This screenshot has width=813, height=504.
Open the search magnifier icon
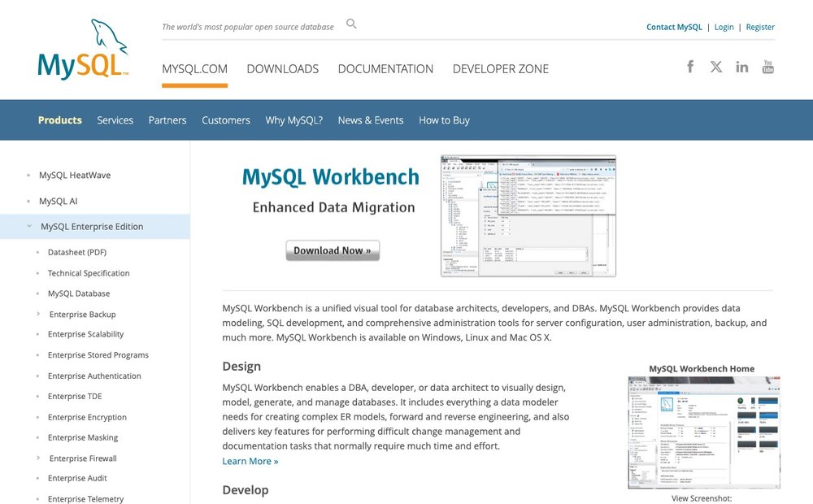[x=351, y=24]
